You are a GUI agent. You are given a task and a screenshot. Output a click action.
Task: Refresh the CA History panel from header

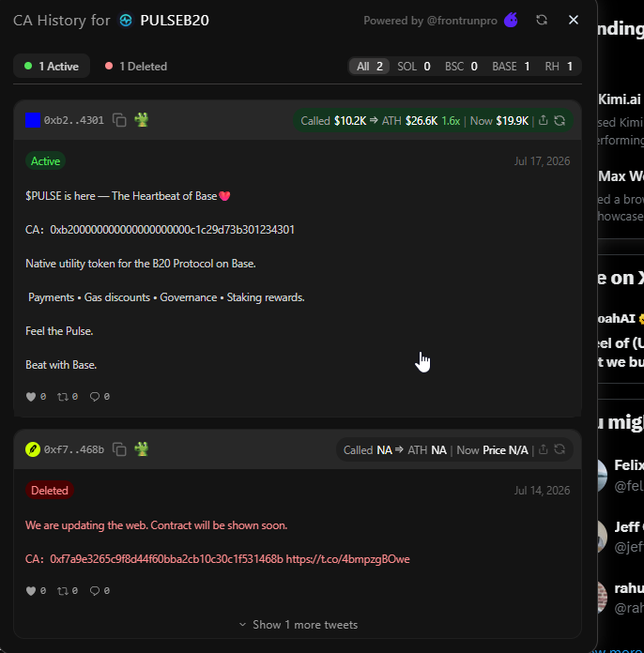(542, 20)
